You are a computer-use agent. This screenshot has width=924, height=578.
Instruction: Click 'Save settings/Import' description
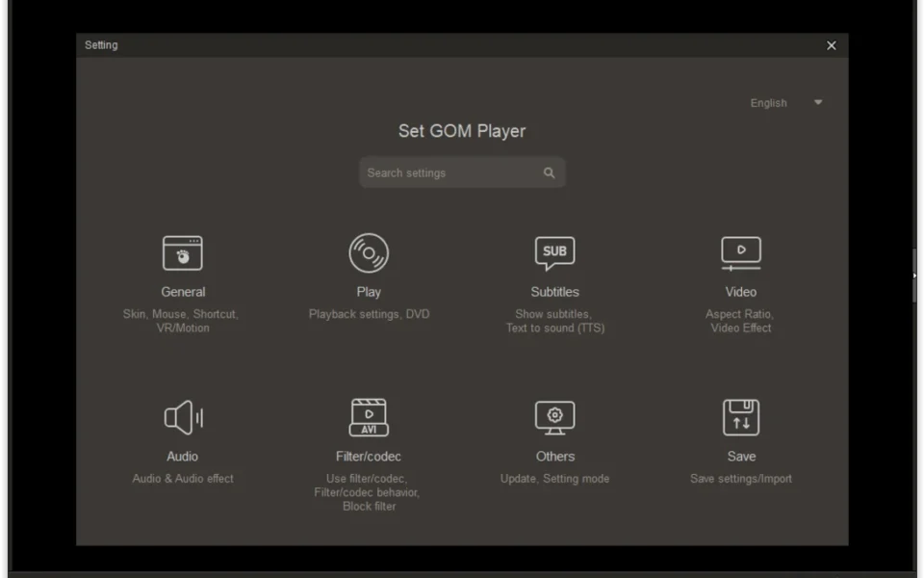pyautogui.click(x=741, y=479)
